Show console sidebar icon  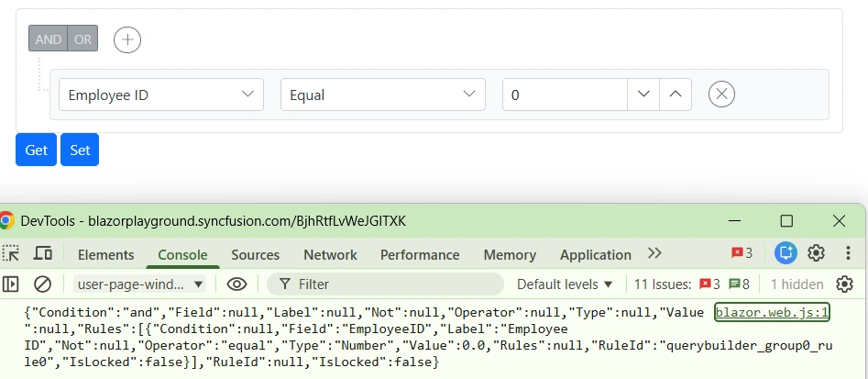10,284
